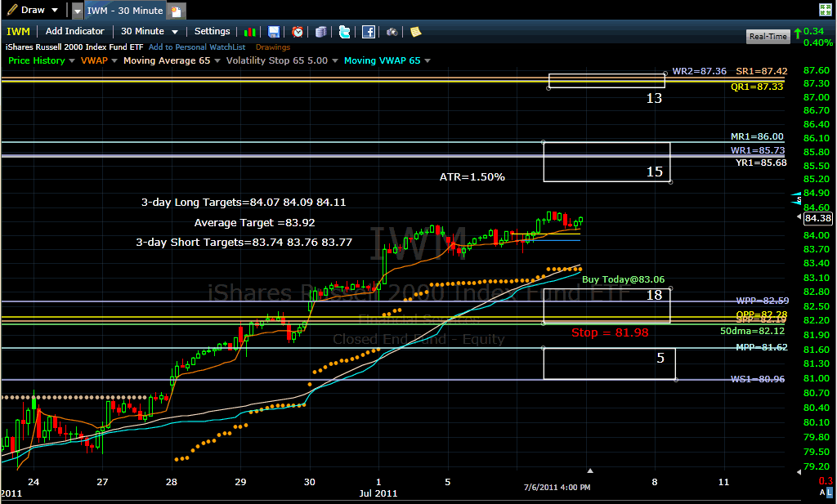Take a chart snapshot with the camera icon
Screen dimensions: 837x504
[x=392, y=32]
